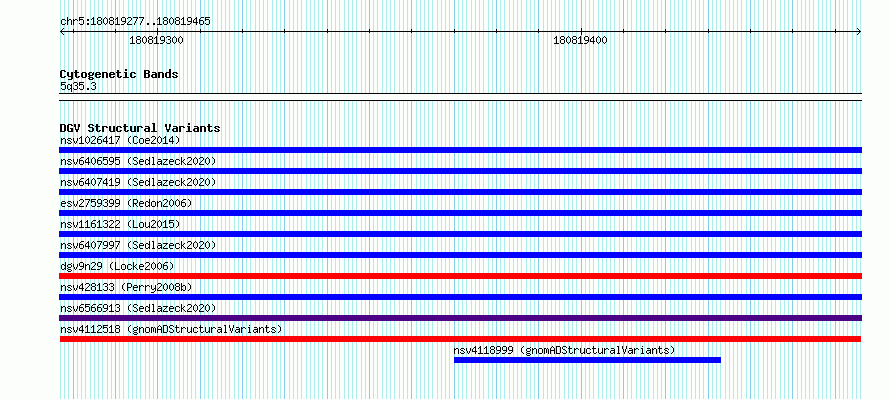Open the first nsv6406595 (Sedlazeck2020) label
890x399 pixels.
click(x=138, y=161)
